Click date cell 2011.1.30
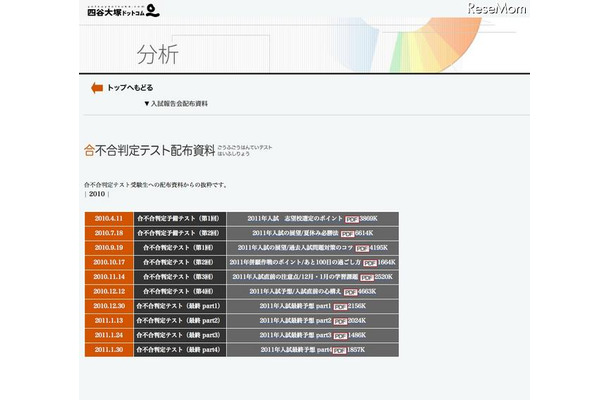The width and height of the screenshot is (610, 400). [109, 350]
